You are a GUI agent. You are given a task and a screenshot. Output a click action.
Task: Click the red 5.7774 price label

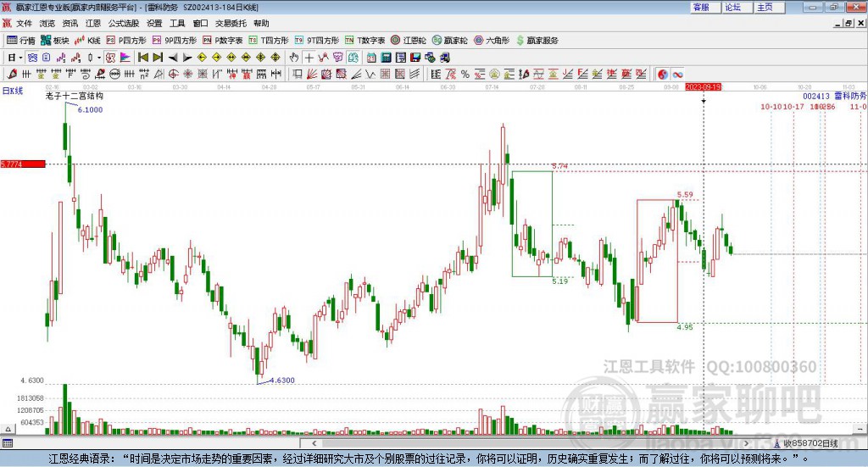tap(23, 164)
